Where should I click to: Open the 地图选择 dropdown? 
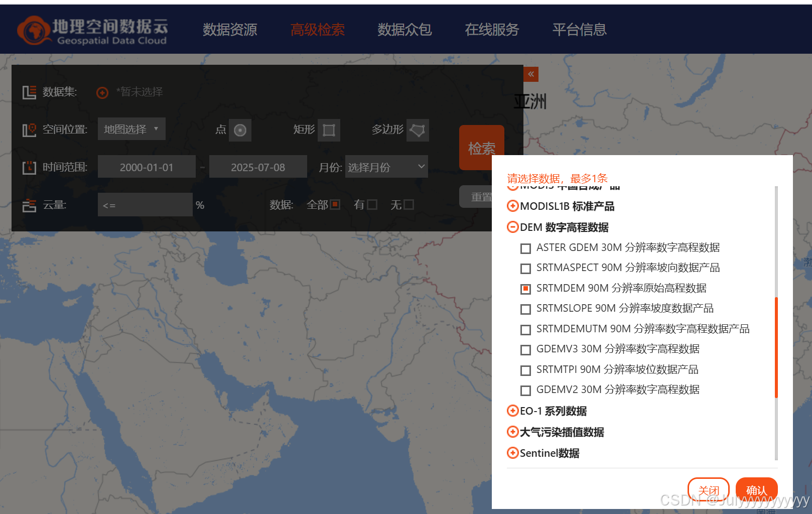coord(131,128)
